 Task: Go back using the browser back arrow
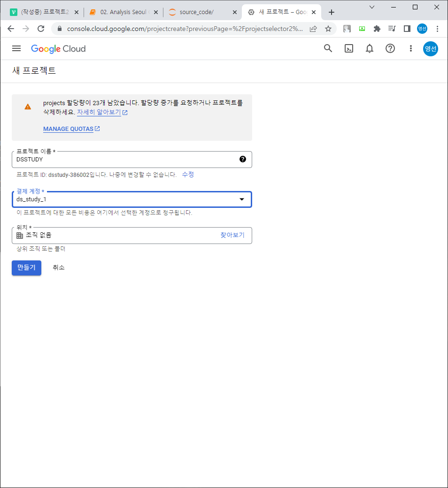point(11,29)
